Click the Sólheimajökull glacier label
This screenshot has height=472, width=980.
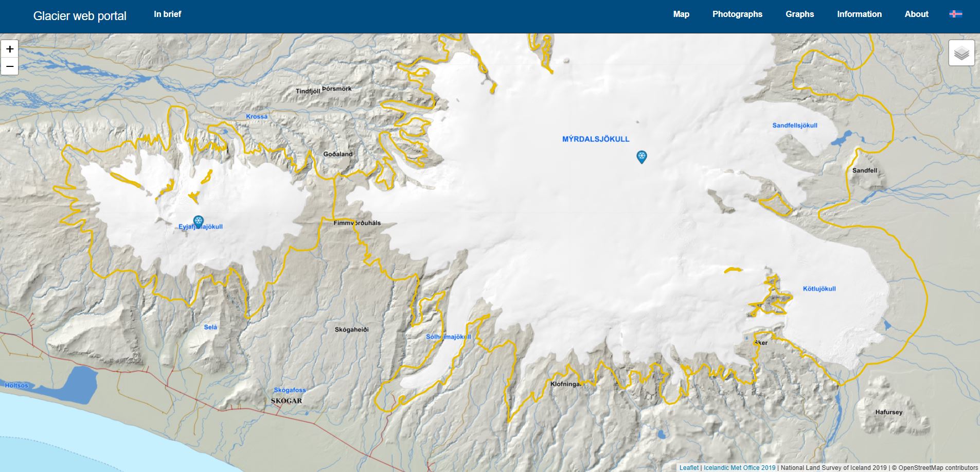[x=448, y=337]
